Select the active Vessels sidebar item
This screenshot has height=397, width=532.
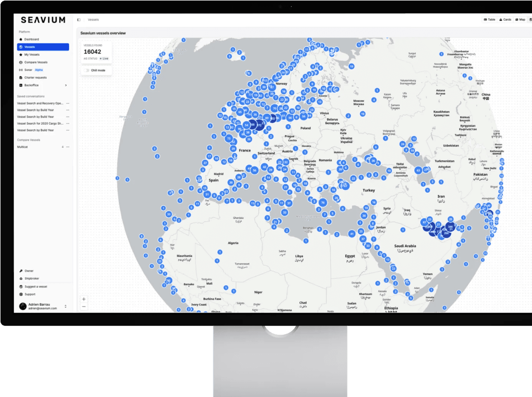pyautogui.click(x=43, y=47)
